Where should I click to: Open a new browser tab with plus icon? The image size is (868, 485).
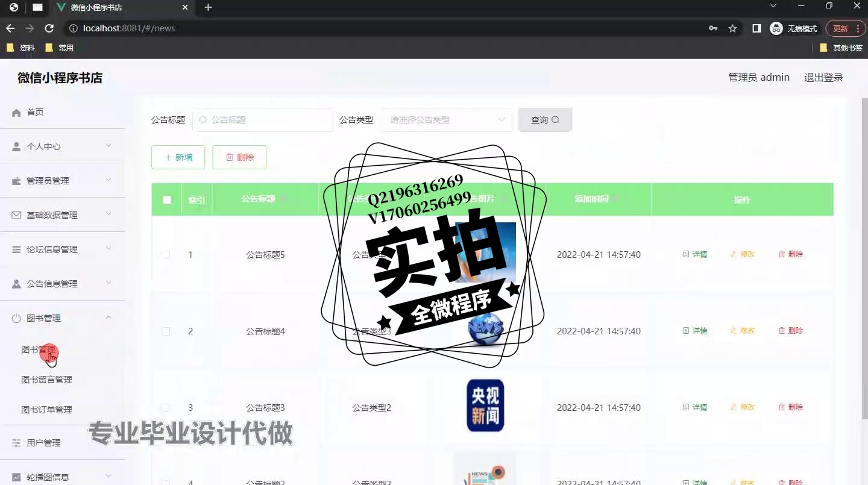point(208,7)
